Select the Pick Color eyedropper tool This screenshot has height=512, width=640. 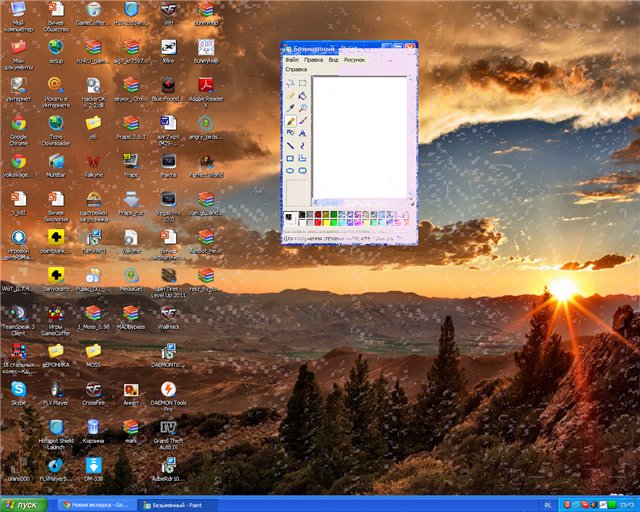pyautogui.click(x=291, y=108)
